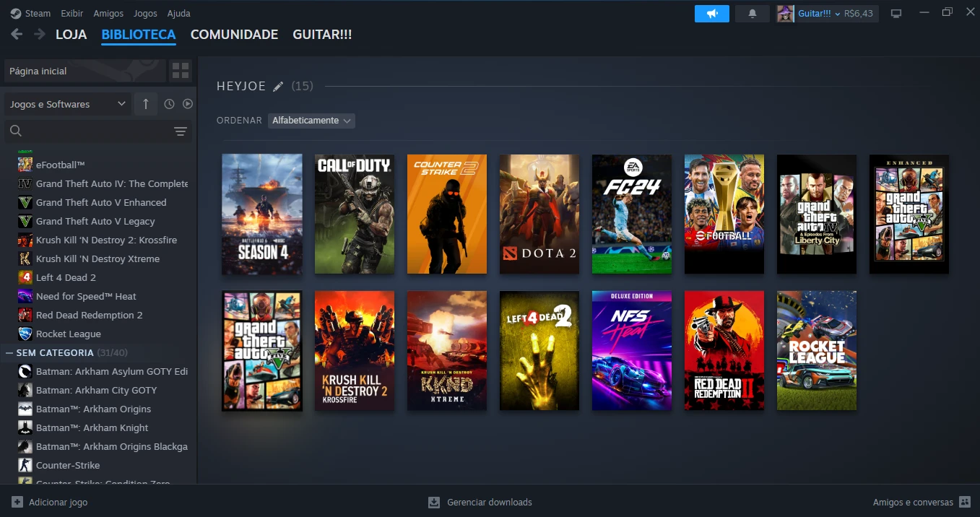This screenshot has width=980, height=517.
Task: Open the Alfabeticamente sort dropdown
Action: (311, 121)
